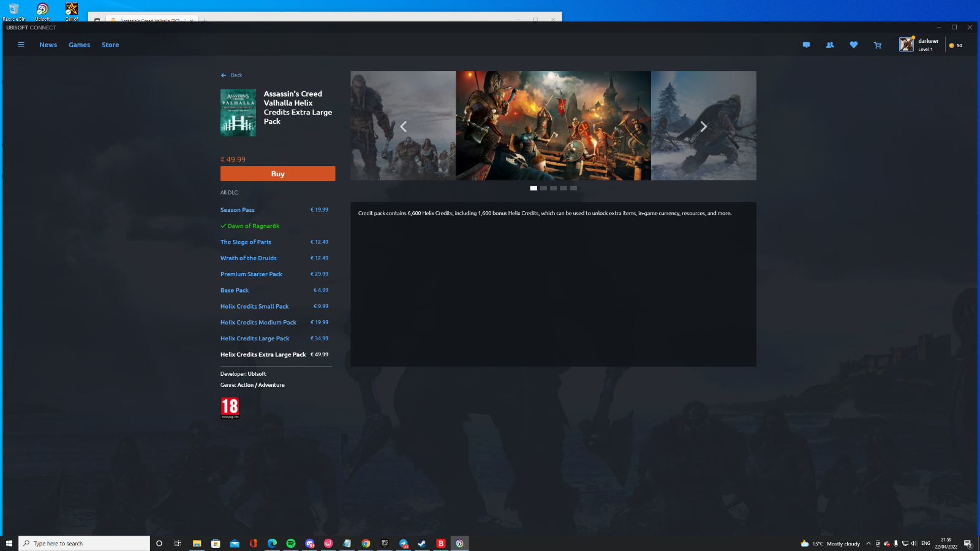The width and height of the screenshot is (980, 551).
Task: Open Office from taskbar
Action: [x=253, y=543]
